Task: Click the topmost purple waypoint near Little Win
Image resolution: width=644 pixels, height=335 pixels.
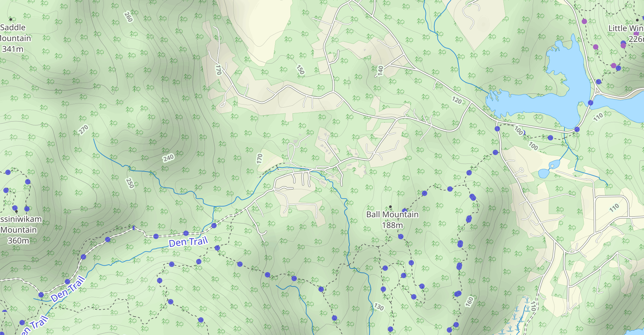Action: tap(584, 21)
